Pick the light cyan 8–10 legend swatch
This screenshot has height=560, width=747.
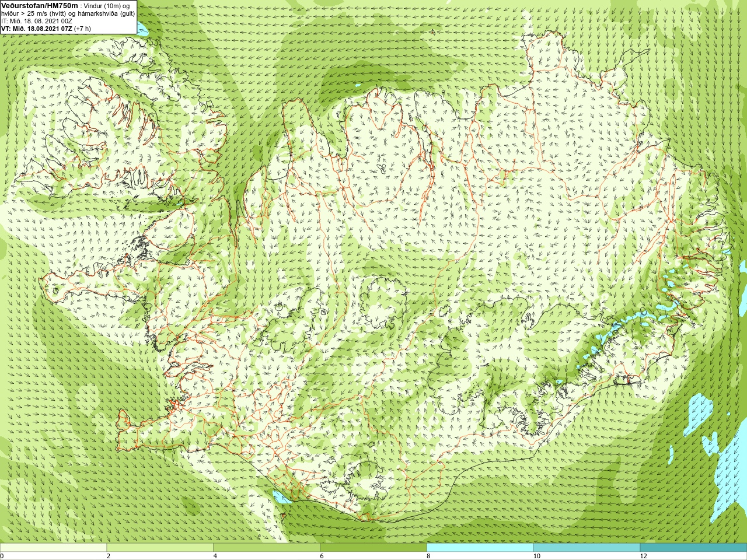[x=480, y=548]
